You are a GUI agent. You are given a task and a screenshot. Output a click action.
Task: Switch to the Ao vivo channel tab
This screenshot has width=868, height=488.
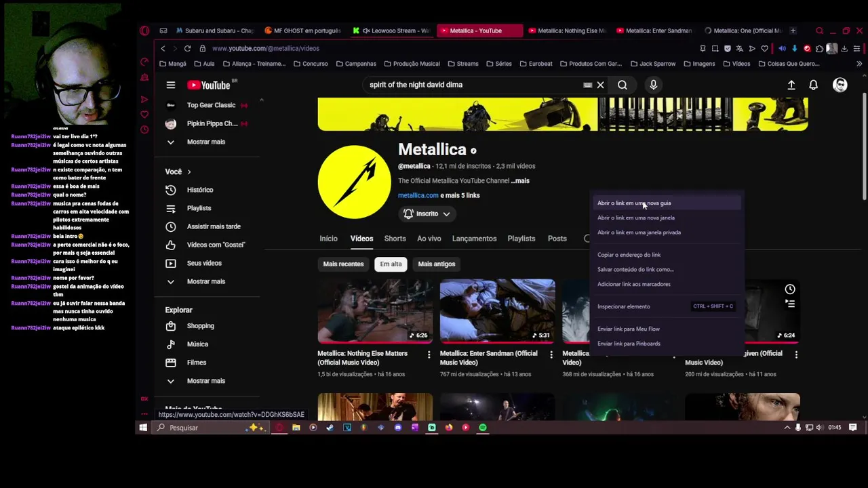429,239
